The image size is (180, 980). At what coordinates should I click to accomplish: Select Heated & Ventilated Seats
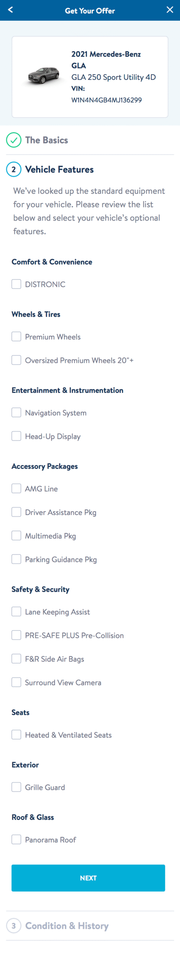pyautogui.click(x=16, y=735)
